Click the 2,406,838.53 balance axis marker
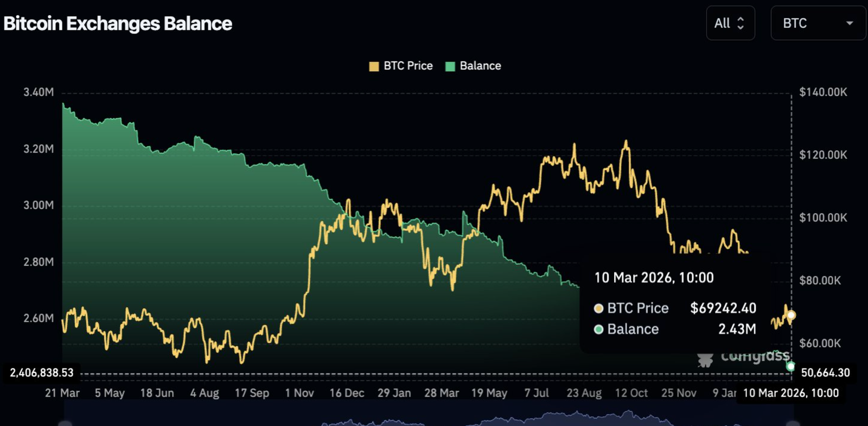Image resolution: width=868 pixels, height=426 pixels. [42, 373]
